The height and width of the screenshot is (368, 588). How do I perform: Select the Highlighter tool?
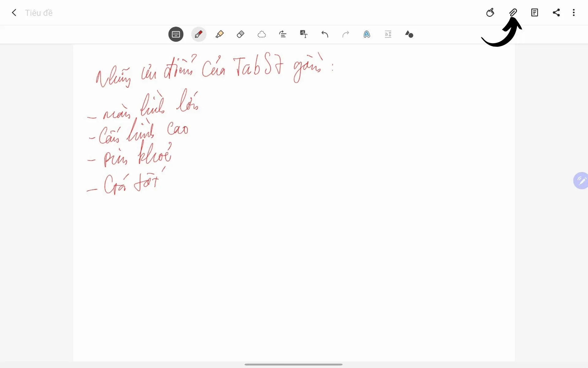(219, 34)
